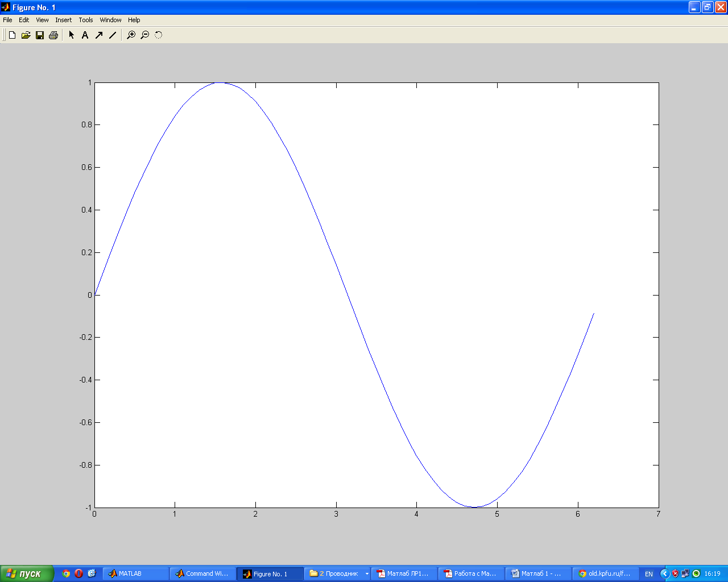The image size is (728, 582).
Task: Click the пуск Start button
Action: coord(27,573)
